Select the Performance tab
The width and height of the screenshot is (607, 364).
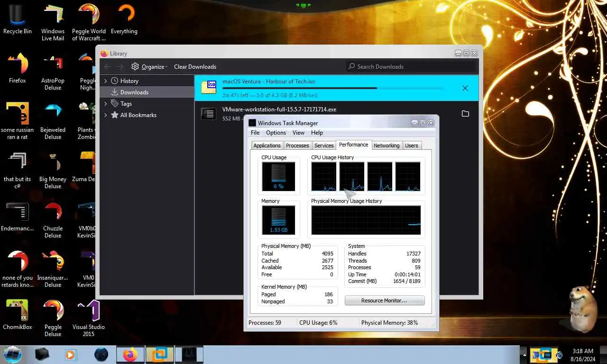(x=354, y=145)
